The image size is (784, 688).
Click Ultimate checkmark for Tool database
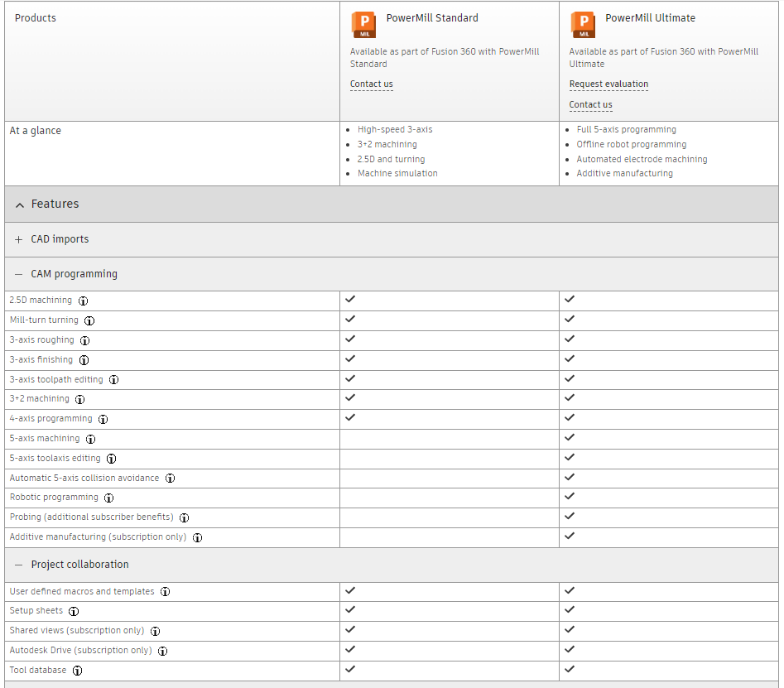tap(570, 669)
